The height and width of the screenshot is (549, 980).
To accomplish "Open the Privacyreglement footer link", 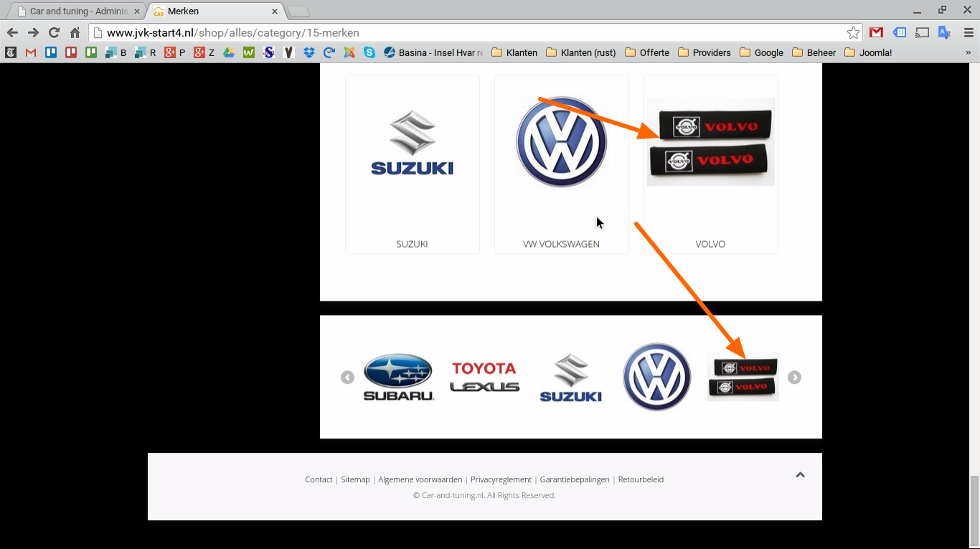I will [x=501, y=479].
